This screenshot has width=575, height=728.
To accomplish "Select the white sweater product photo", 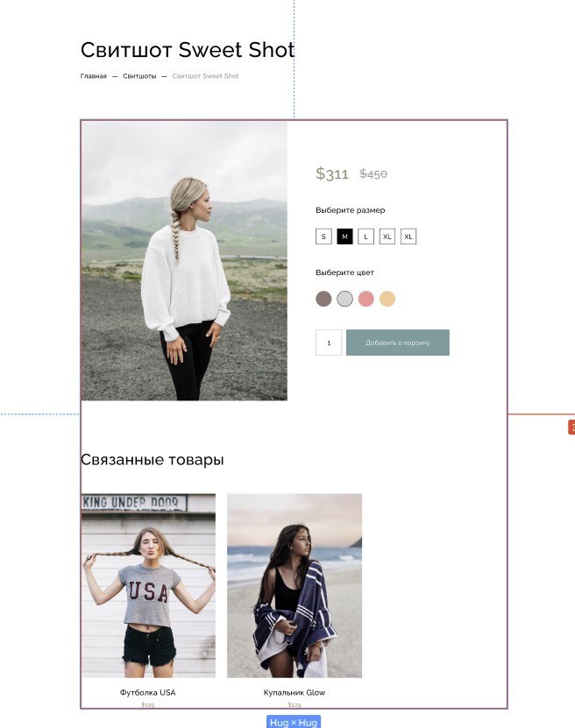I will pos(184,261).
